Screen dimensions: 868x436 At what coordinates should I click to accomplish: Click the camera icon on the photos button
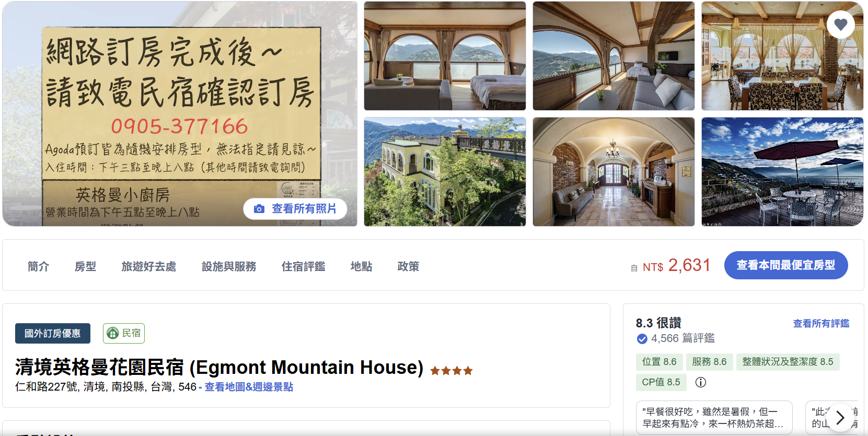[259, 209]
